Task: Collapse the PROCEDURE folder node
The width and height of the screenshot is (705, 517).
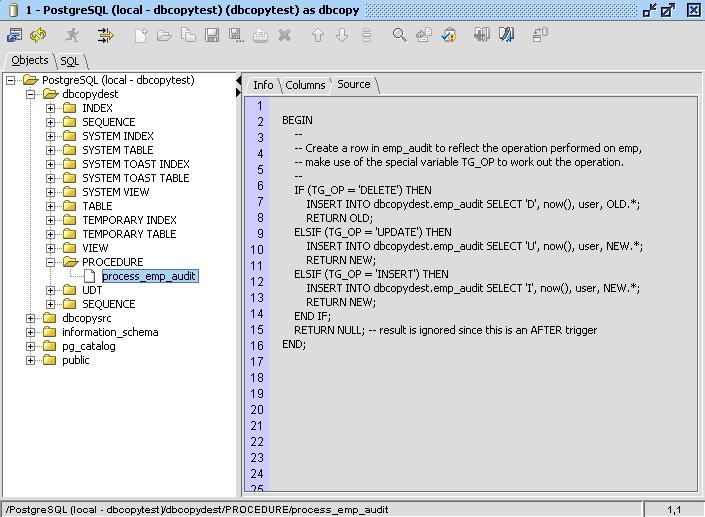Action: click(x=51, y=262)
